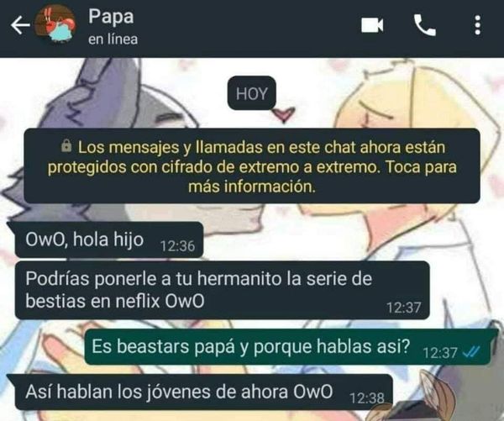Start a video call with Papa
The height and width of the screenshot is (421, 504).
(x=372, y=25)
